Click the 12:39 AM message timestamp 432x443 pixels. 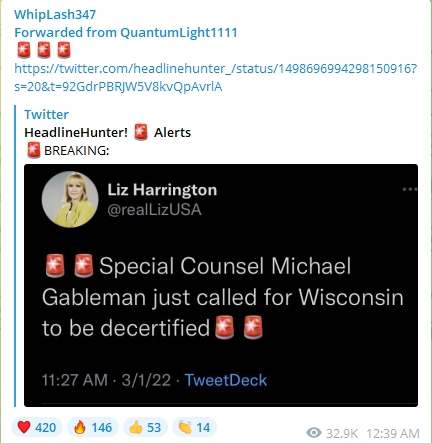pyautogui.click(x=393, y=433)
